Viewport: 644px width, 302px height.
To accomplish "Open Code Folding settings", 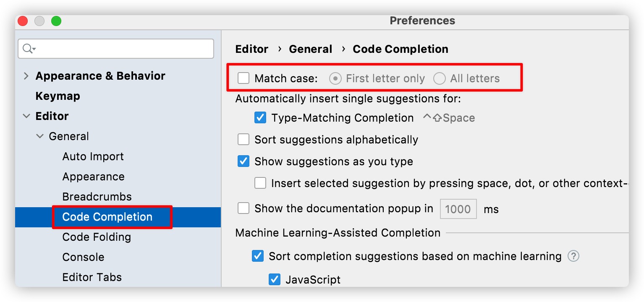I will 97,237.
